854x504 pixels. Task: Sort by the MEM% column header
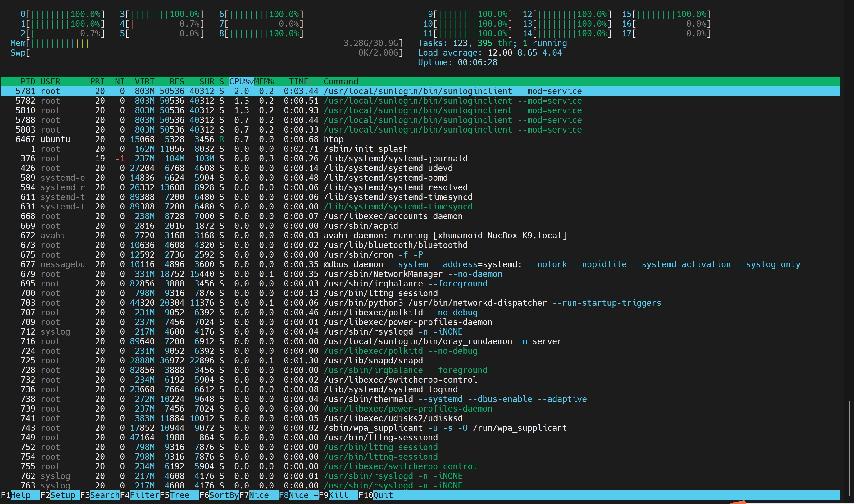[264, 82]
